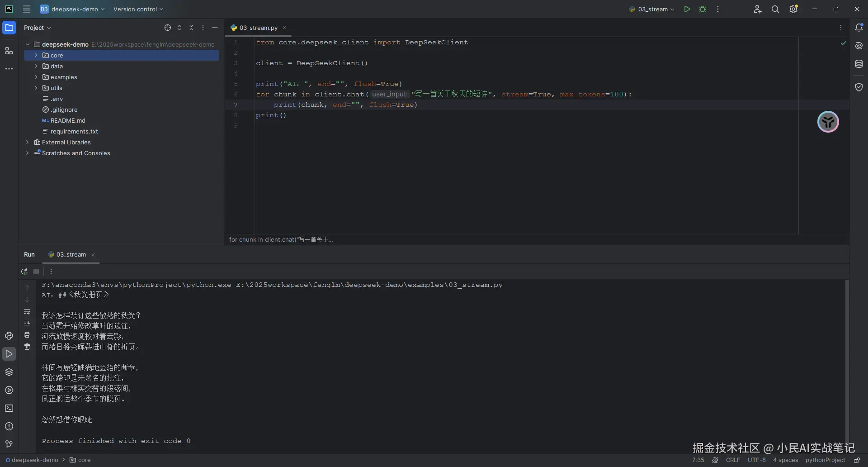The width and height of the screenshot is (868, 467).
Task: Open the Problems tool window
Action: [x=9, y=426]
